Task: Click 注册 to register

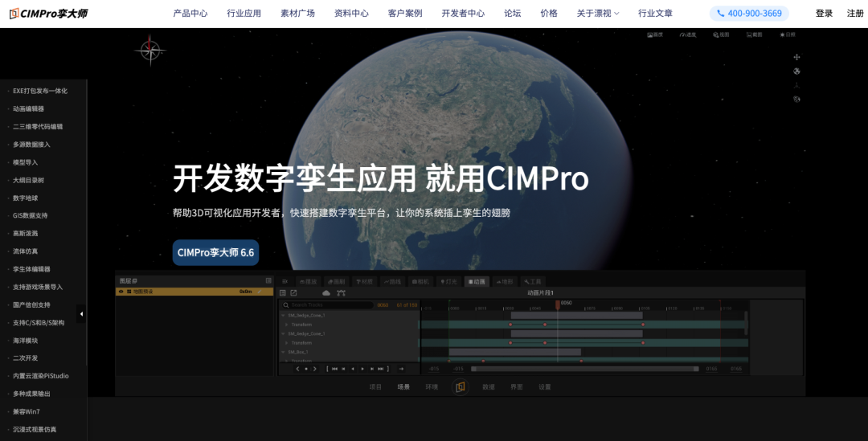Action: coord(856,14)
